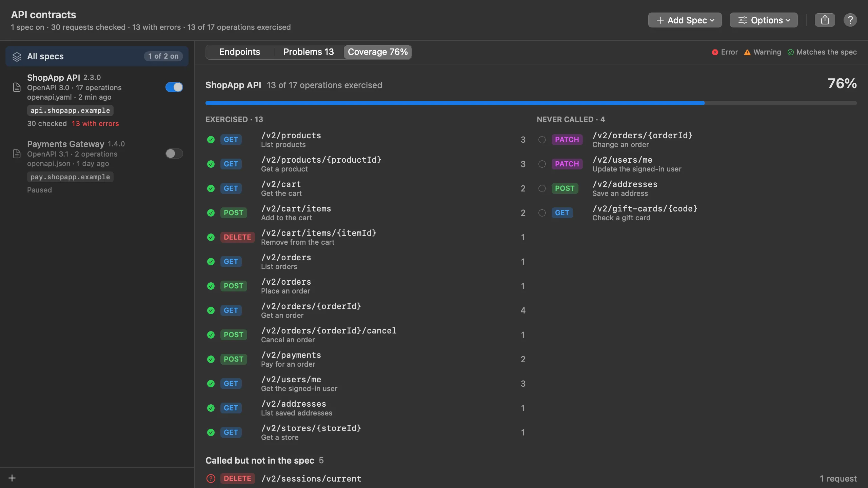Open the help question mark button

pyautogui.click(x=850, y=20)
